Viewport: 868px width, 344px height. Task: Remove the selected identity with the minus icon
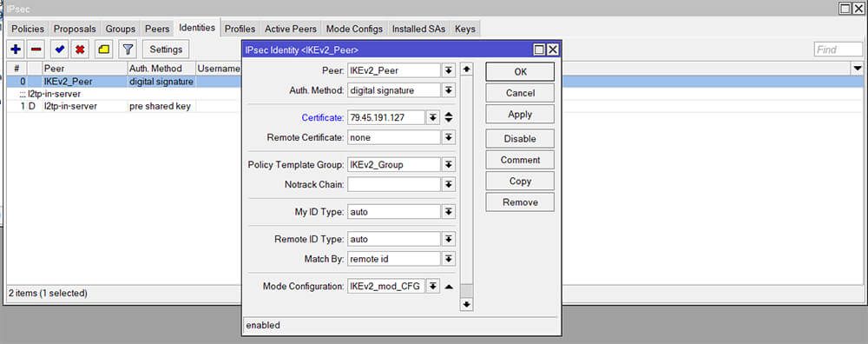(36, 50)
